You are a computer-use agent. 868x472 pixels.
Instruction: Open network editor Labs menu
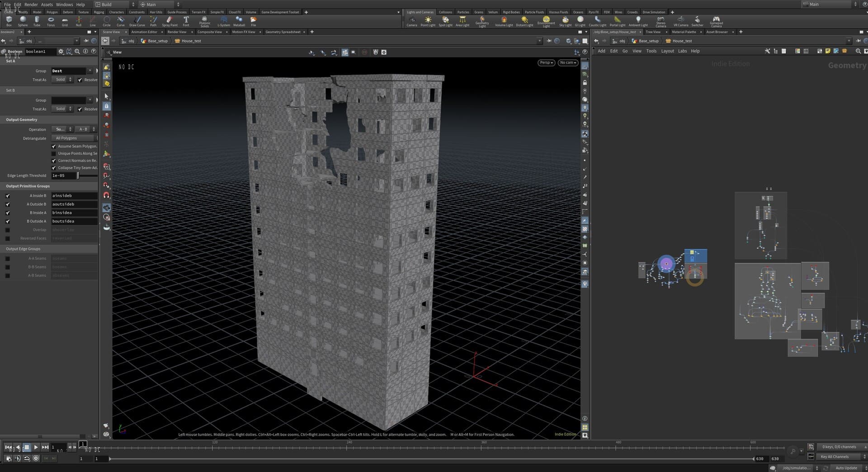[682, 51]
